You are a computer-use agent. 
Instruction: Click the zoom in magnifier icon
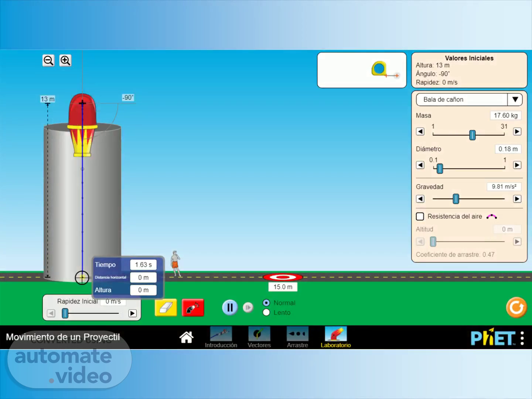(65, 60)
